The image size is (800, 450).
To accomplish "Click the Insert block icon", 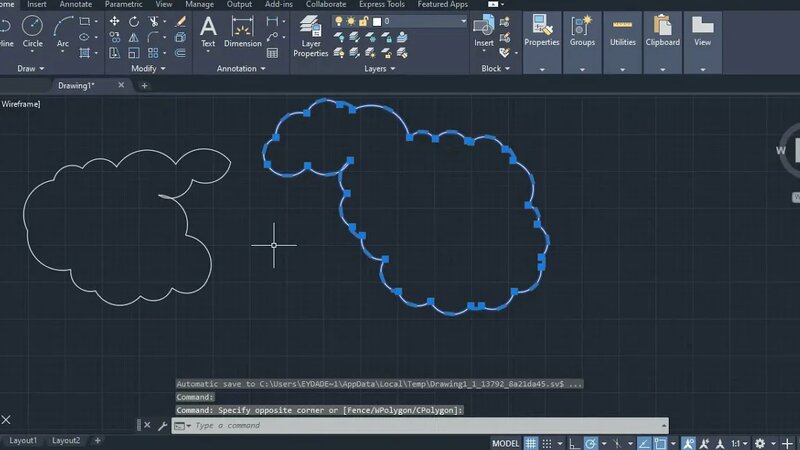I will tap(484, 31).
